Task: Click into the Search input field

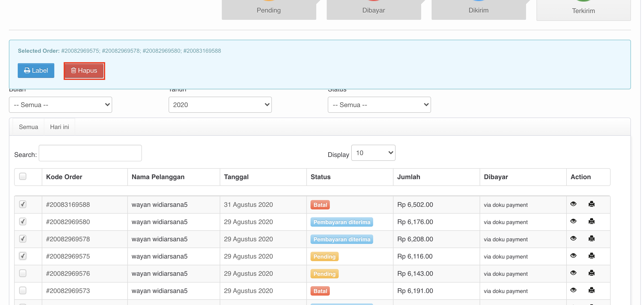Action: 90,153
